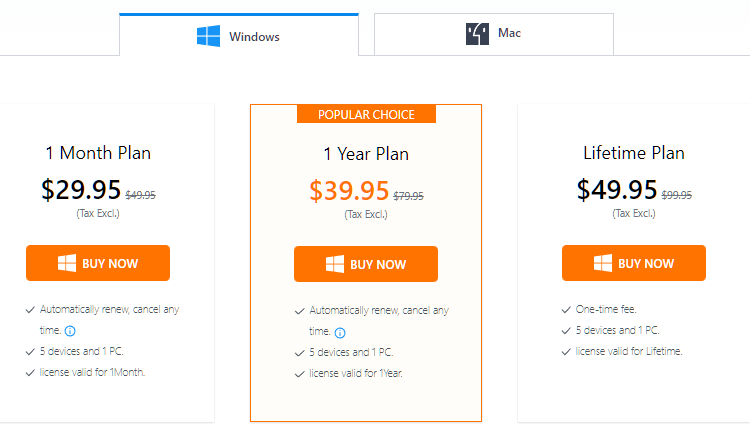The height and width of the screenshot is (447, 750).
Task: Click the Mac Finder logo icon
Action: tap(477, 34)
